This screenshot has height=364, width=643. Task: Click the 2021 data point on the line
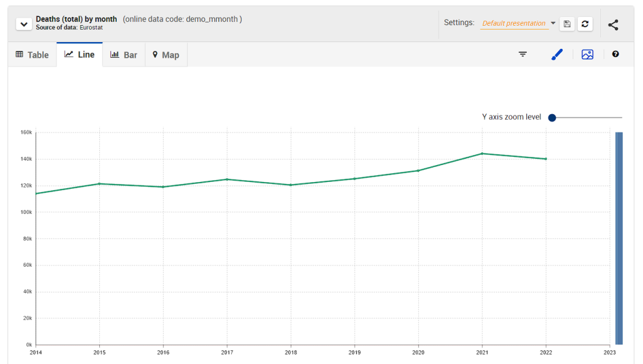[482, 153]
